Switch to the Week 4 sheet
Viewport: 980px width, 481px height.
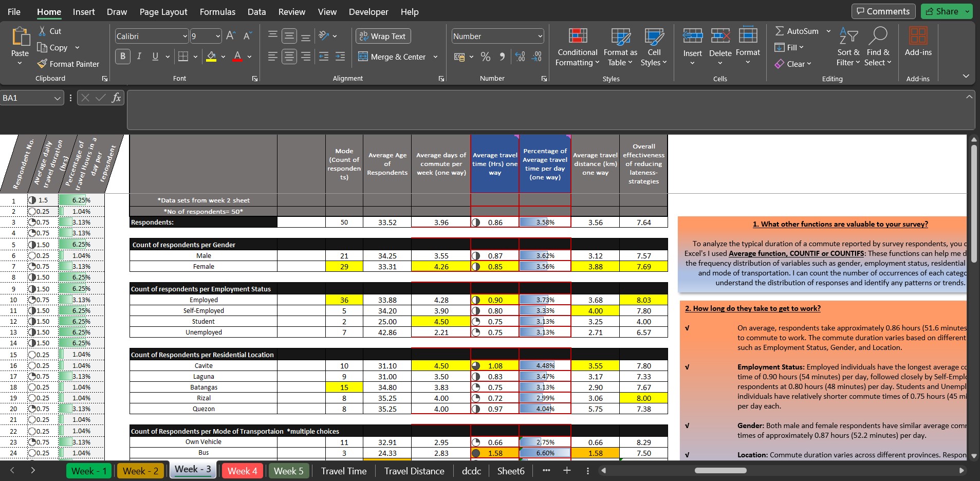[x=243, y=471]
